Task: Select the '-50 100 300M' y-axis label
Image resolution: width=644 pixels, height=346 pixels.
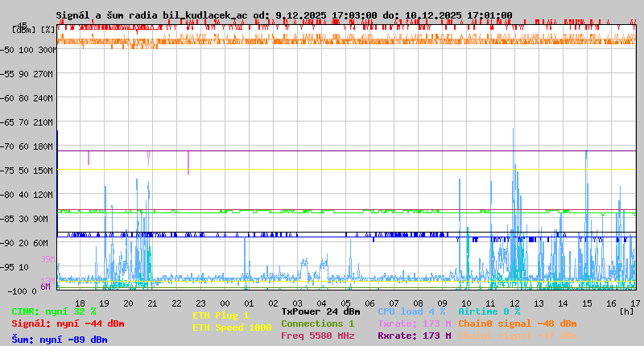Action: 28,50
